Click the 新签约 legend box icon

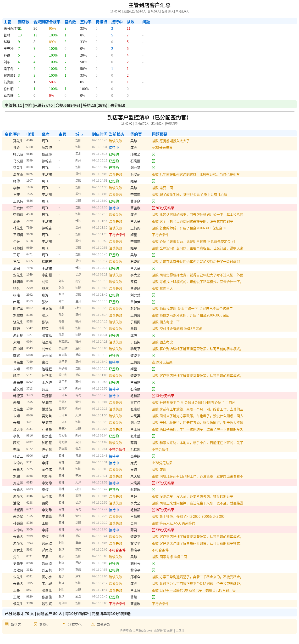(35, 624)
